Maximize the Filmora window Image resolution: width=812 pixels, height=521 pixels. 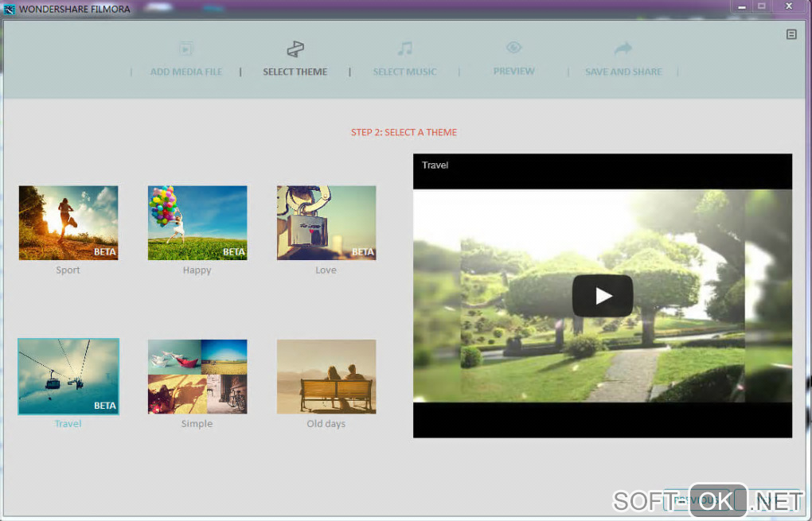(761, 6)
